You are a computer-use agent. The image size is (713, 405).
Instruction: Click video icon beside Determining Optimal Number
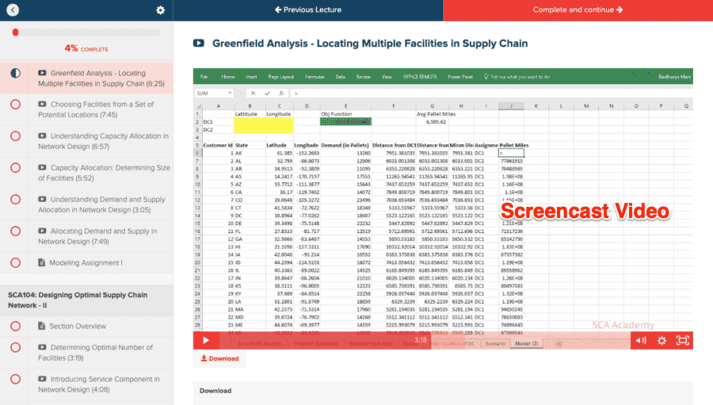(42, 347)
